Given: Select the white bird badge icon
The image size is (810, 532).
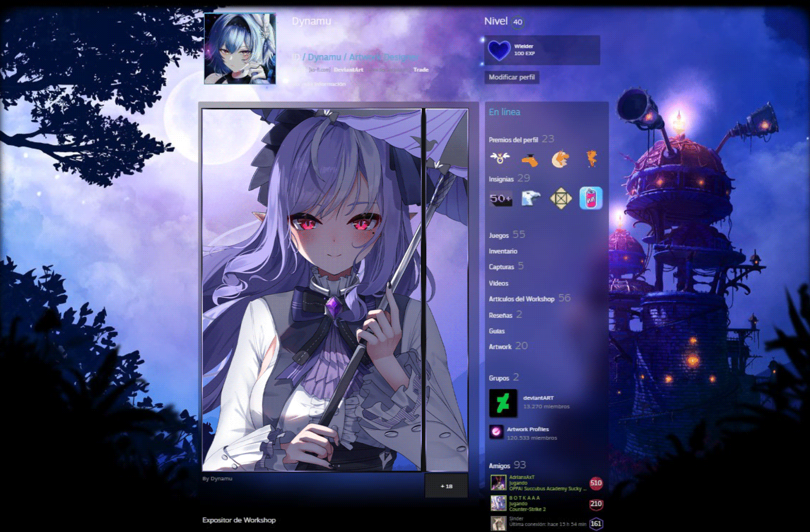Looking at the screenshot, I should pos(530,198).
